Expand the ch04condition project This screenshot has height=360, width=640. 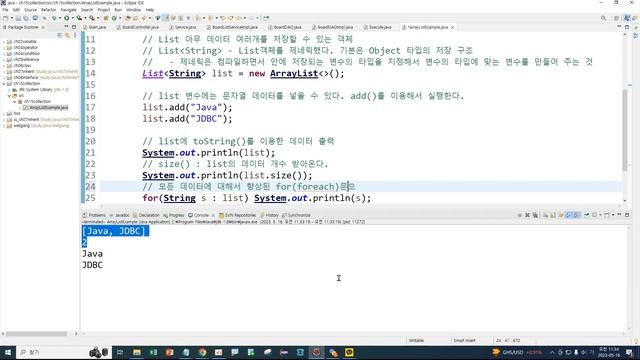coord(4,53)
